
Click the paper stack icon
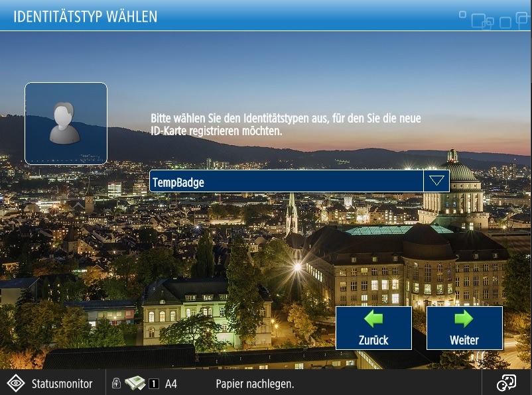(x=135, y=383)
